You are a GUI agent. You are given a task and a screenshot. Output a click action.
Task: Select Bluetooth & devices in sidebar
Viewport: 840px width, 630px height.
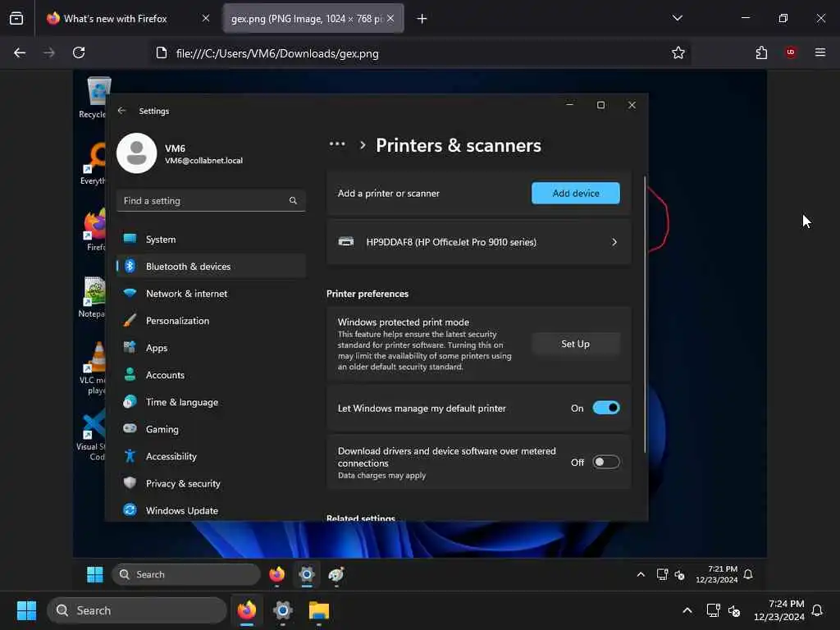(x=211, y=267)
